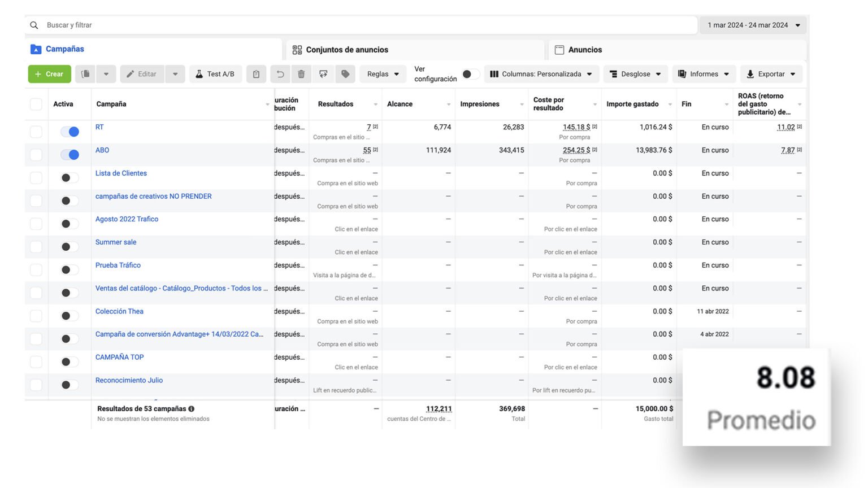Open the Prueba Tráfico campaign
The height and width of the screenshot is (488, 868).
pos(118,265)
